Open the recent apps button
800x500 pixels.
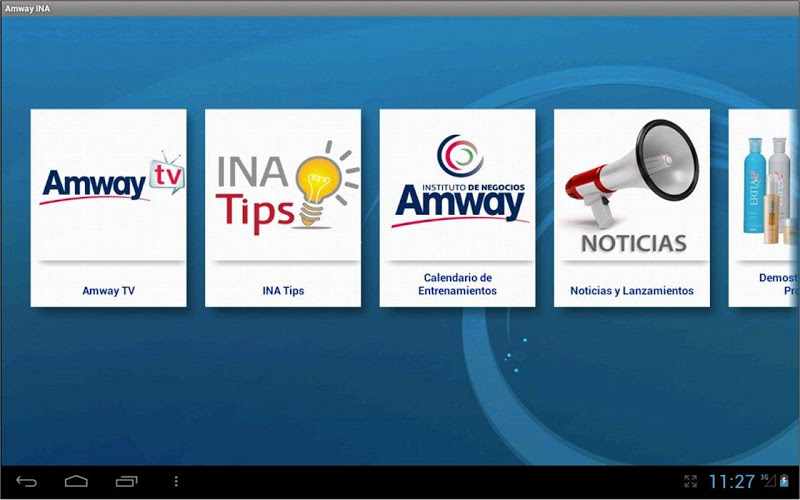tap(126, 481)
